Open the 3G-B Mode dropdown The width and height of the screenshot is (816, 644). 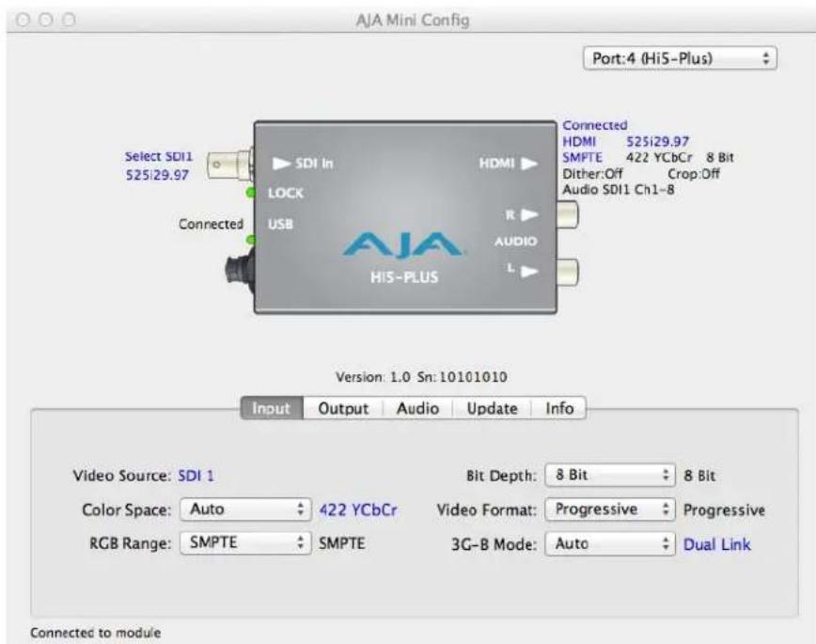click(610, 543)
